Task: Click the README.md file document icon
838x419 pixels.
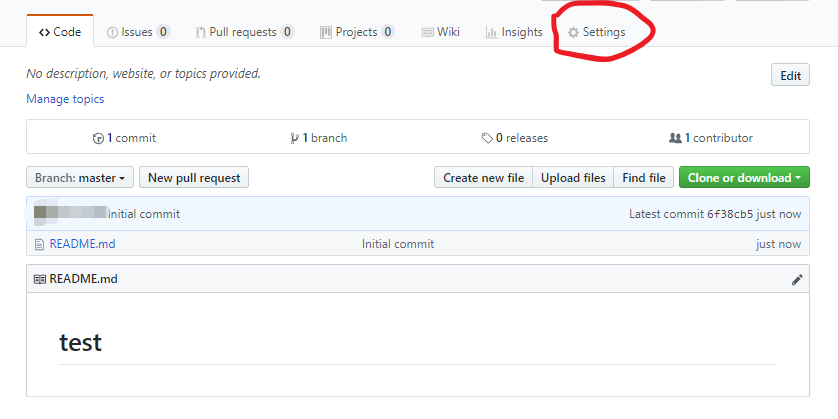Action: point(39,245)
